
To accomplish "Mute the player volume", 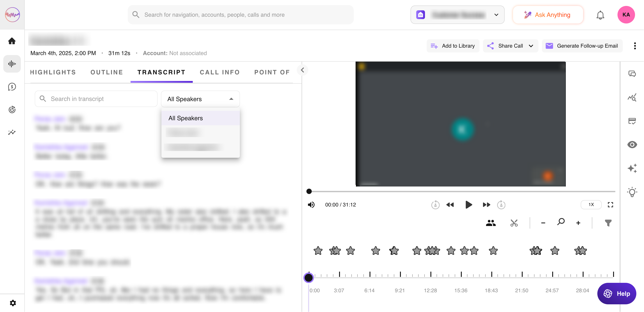I will pos(311,204).
